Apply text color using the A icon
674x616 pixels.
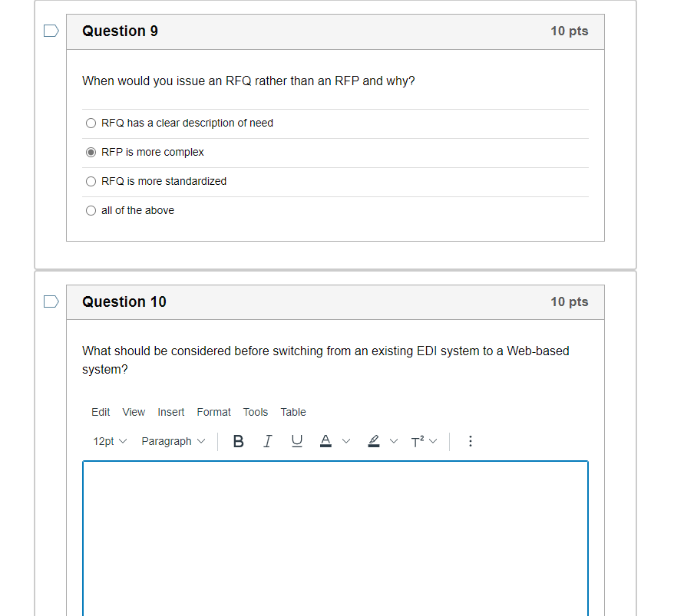click(x=325, y=441)
